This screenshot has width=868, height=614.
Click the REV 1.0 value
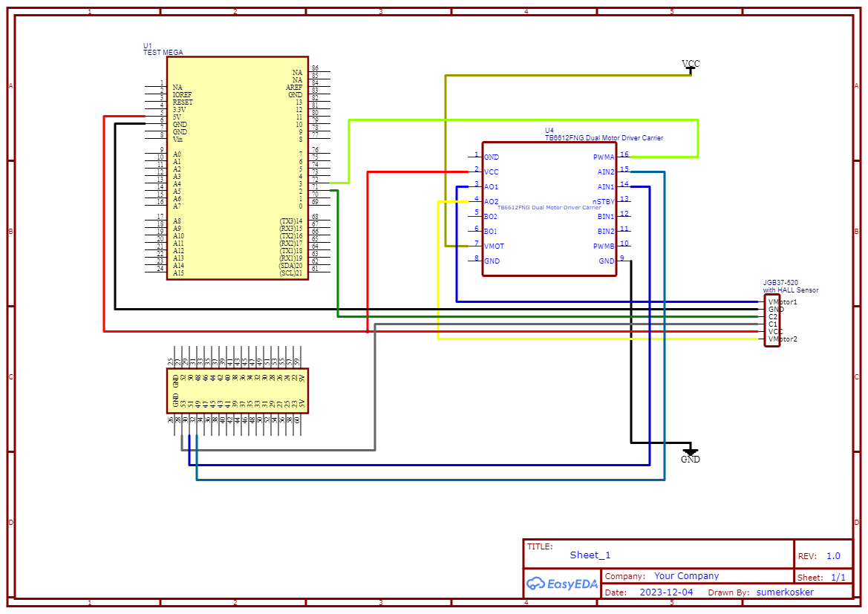click(x=833, y=556)
